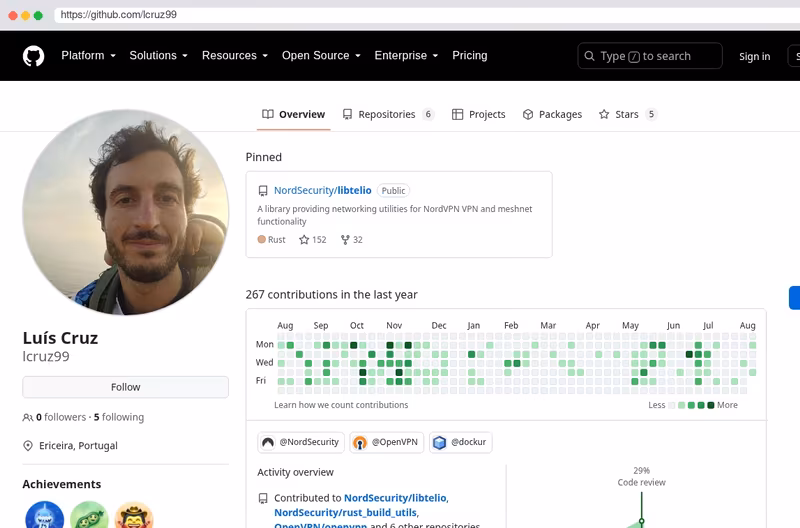
Task: Click the GitHub Octocat logo
Action: pos(34,56)
